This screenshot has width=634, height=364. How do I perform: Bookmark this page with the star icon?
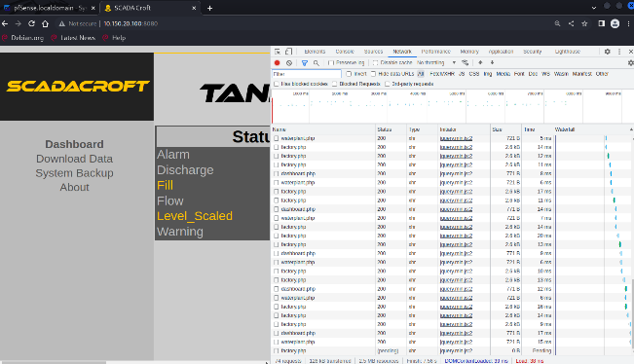click(x=584, y=23)
